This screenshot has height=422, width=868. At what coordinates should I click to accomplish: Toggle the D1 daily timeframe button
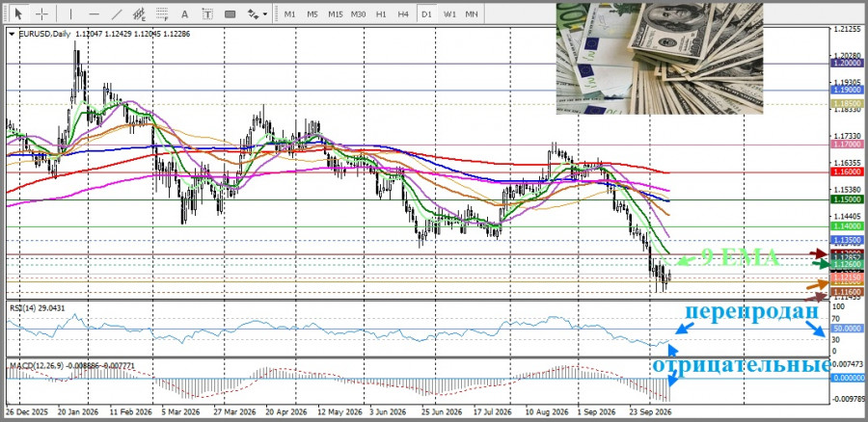click(x=426, y=14)
